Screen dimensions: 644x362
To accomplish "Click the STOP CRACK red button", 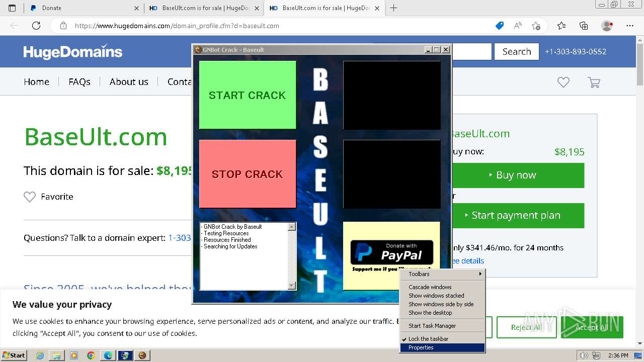I will click(248, 174).
